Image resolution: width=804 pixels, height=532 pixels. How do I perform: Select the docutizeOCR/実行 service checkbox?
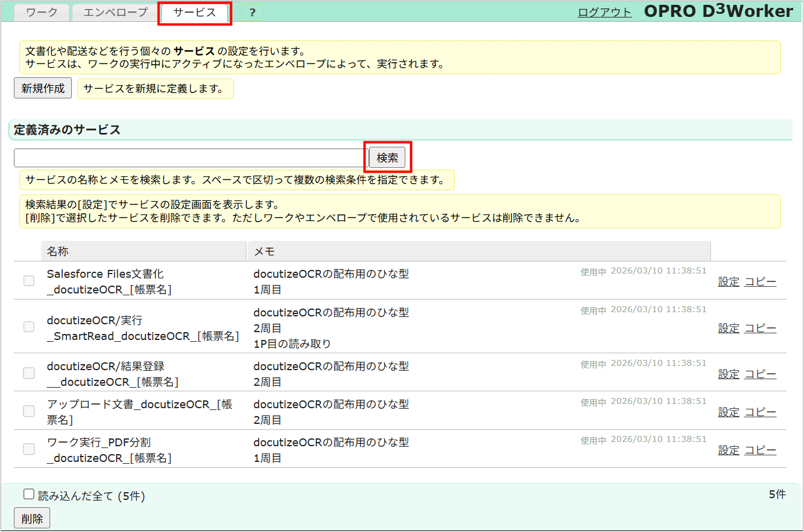28,327
